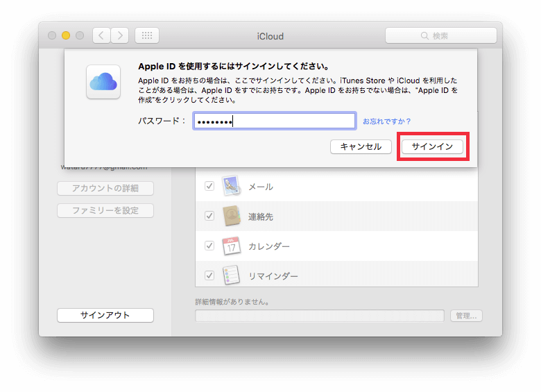Toggle the リマインダー checkbox

[x=209, y=275]
